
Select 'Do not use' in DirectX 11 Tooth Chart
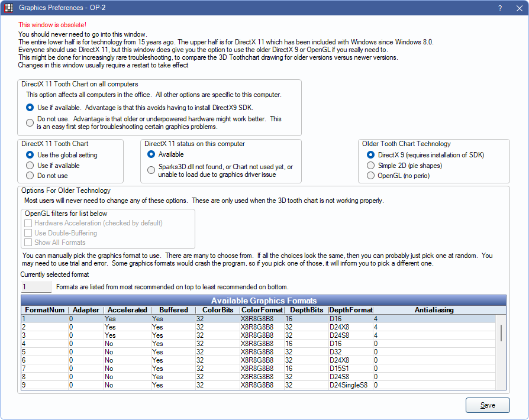[30, 176]
